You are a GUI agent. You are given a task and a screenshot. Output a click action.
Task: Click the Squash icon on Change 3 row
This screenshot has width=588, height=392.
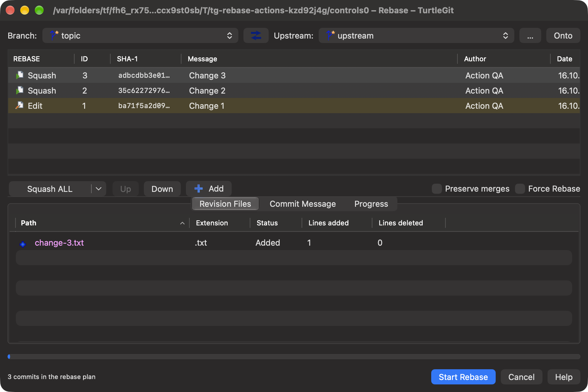pyautogui.click(x=20, y=75)
